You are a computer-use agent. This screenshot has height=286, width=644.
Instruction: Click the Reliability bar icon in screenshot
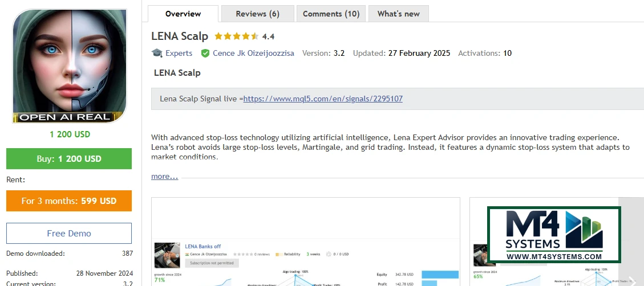coord(278,254)
